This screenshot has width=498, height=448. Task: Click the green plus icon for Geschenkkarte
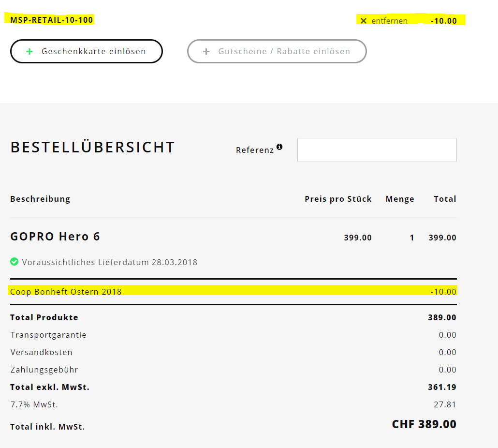pyautogui.click(x=29, y=51)
